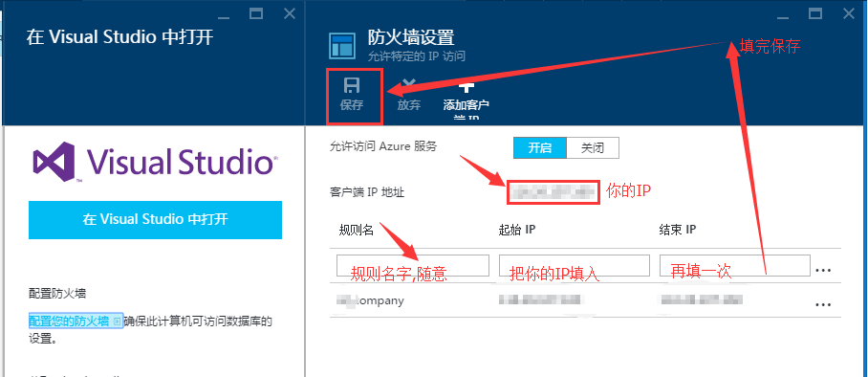Screen dimensions: 868x377
Task: Click the 允许访问 Azure 服务 label
Action: point(383,146)
